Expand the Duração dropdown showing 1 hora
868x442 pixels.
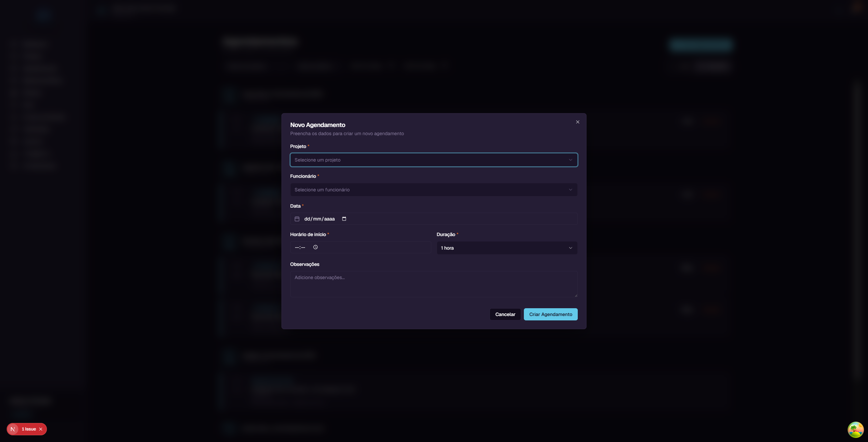[507, 248]
